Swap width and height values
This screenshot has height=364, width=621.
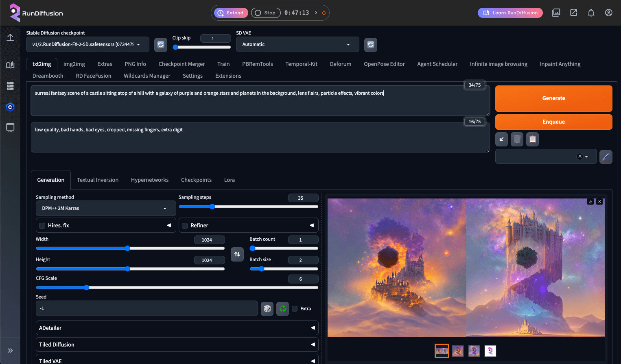[x=237, y=254]
